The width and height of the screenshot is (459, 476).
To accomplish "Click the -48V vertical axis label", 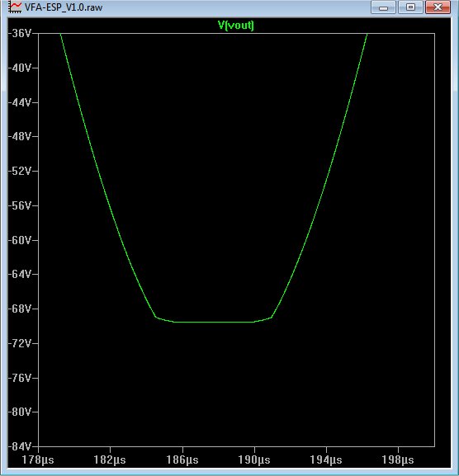I will (x=20, y=136).
